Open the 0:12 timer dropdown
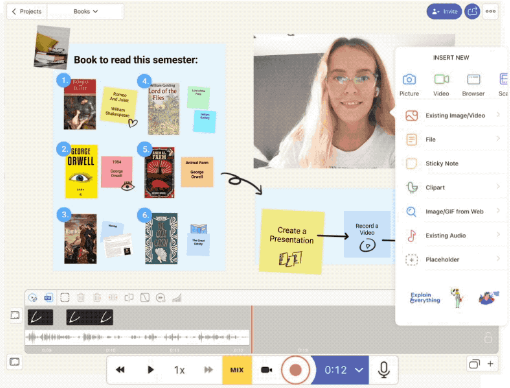 pos(343,370)
